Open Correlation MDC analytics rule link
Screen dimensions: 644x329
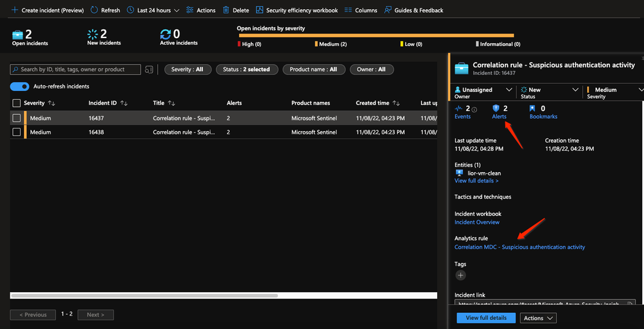pos(520,247)
